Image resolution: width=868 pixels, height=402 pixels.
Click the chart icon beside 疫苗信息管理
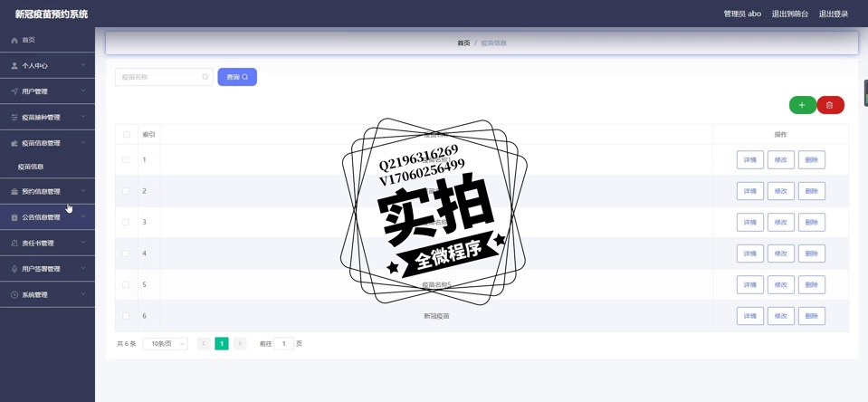[14, 143]
